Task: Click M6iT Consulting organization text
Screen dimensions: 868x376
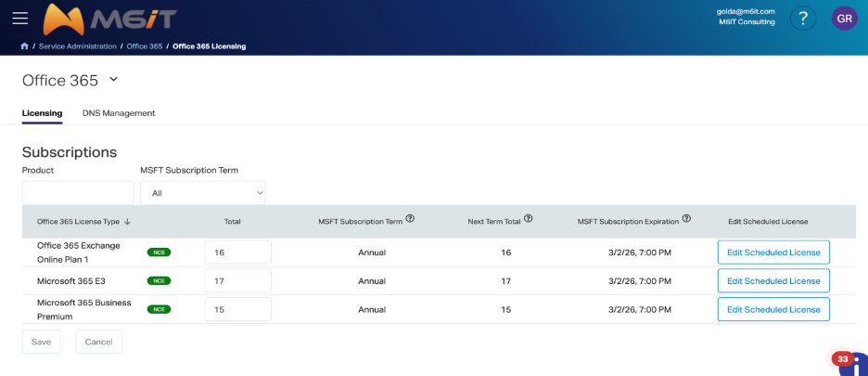Action: (747, 22)
